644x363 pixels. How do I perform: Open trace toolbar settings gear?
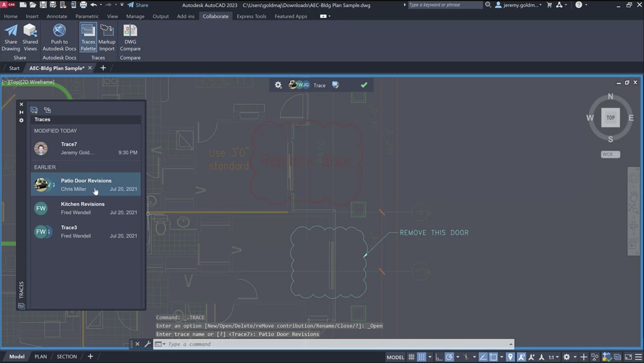click(278, 85)
